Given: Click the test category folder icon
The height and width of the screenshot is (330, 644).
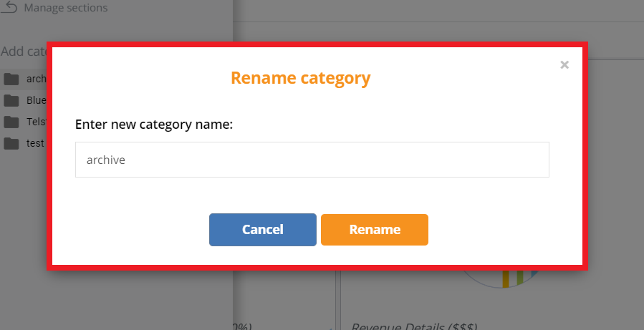Looking at the screenshot, I should (11, 143).
